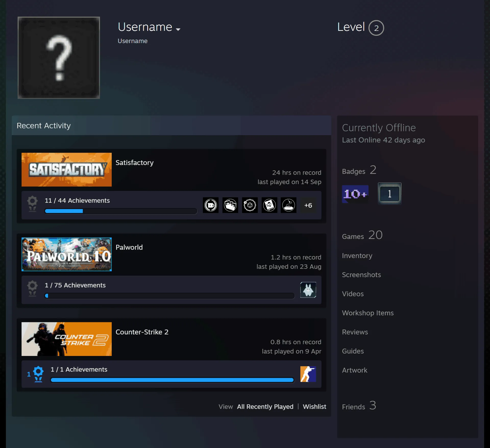Open the Inventory link
490x448 pixels.
(357, 256)
